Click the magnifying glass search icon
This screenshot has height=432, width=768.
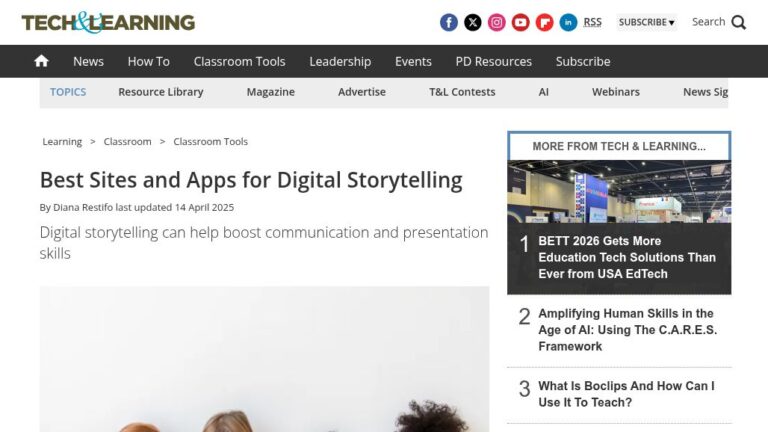pyautogui.click(x=739, y=22)
